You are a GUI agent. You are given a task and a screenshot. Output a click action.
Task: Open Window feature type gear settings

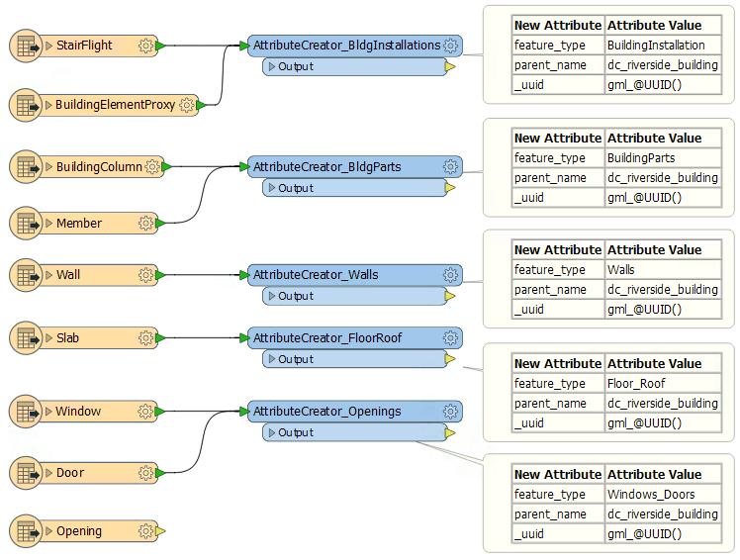click(x=145, y=412)
